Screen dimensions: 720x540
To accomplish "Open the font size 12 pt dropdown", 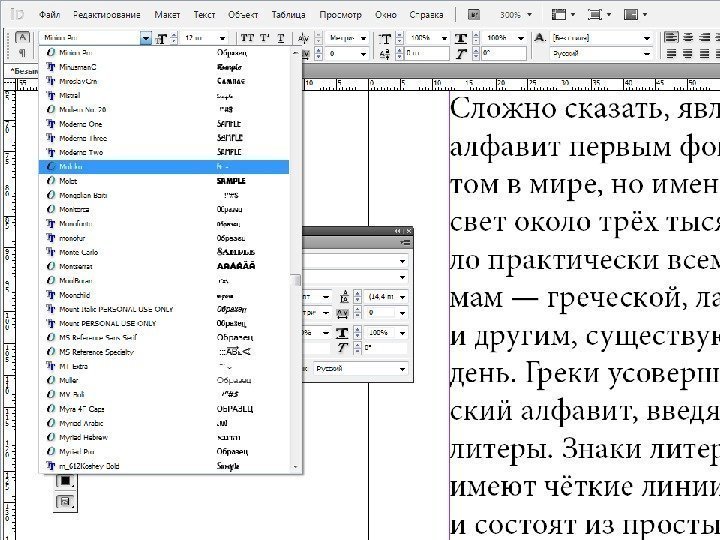I will pyautogui.click(x=222, y=39).
